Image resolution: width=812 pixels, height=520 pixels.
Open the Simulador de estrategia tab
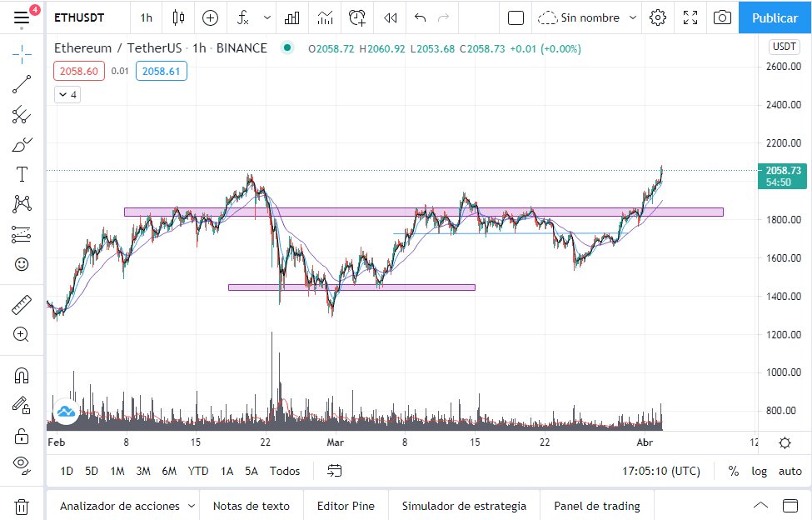click(464, 506)
